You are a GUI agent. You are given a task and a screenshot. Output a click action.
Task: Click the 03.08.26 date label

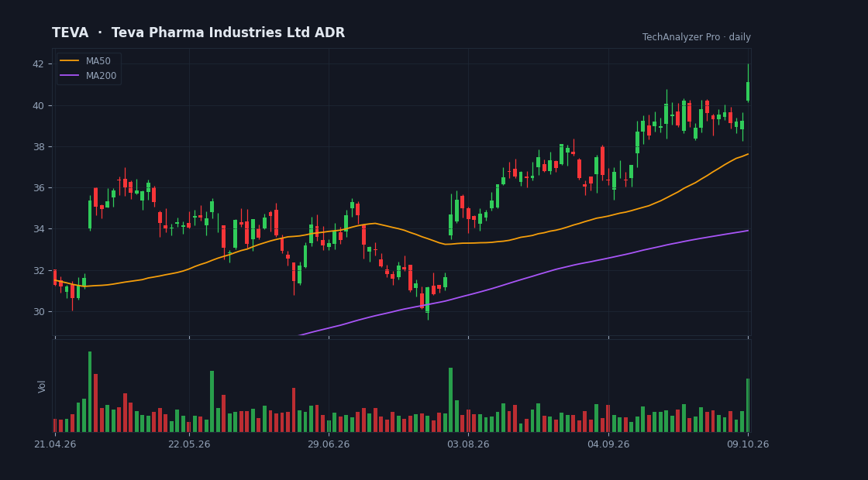pyautogui.click(x=468, y=444)
